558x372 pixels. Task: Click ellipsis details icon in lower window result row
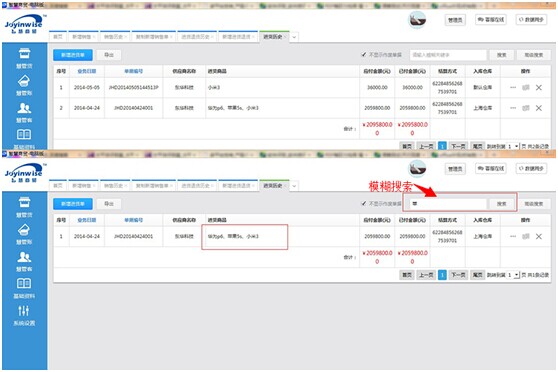coord(513,236)
